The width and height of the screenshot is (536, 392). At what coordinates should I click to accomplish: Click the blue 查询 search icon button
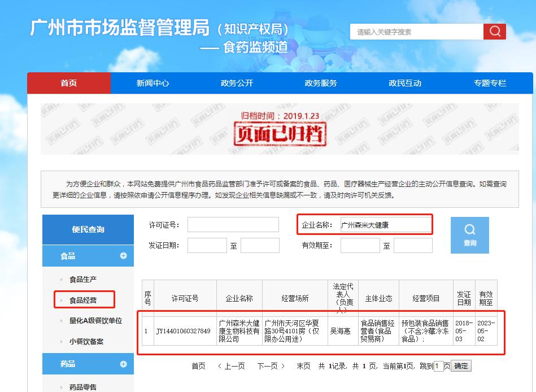click(469, 235)
